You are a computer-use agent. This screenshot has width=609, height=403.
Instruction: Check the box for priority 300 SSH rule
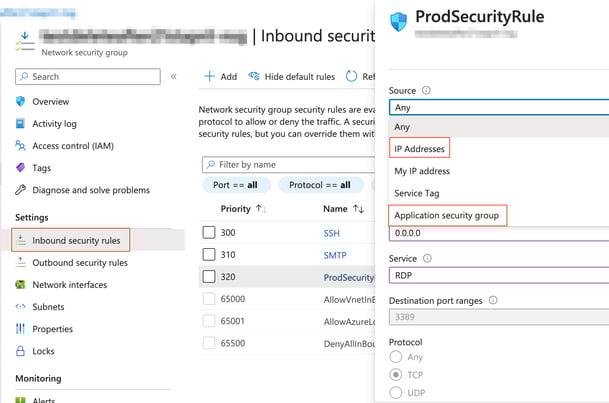(x=209, y=233)
